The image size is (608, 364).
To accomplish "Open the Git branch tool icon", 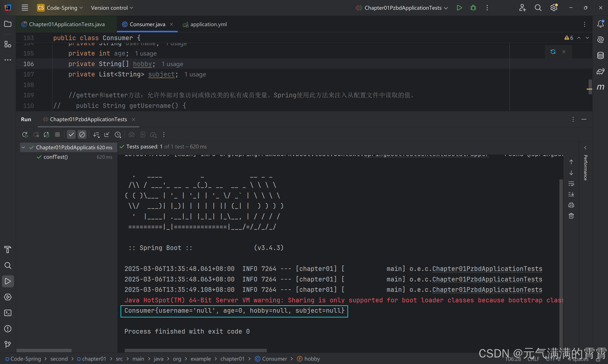I will click(x=8, y=344).
